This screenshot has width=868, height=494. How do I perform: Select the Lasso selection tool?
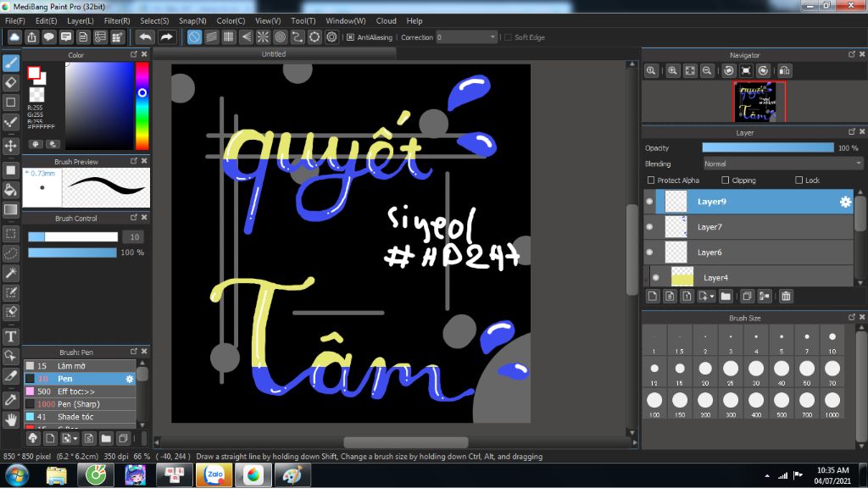coord(10,253)
